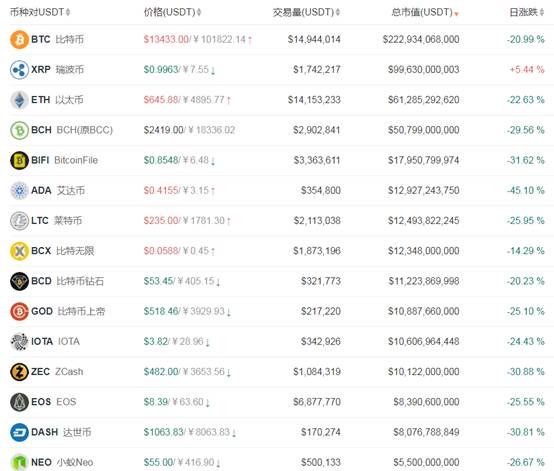Image resolution: width=554 pixels, height=471 pixels.
Task: Click BTC price $13433.00
Action: (x=166, y=39)
